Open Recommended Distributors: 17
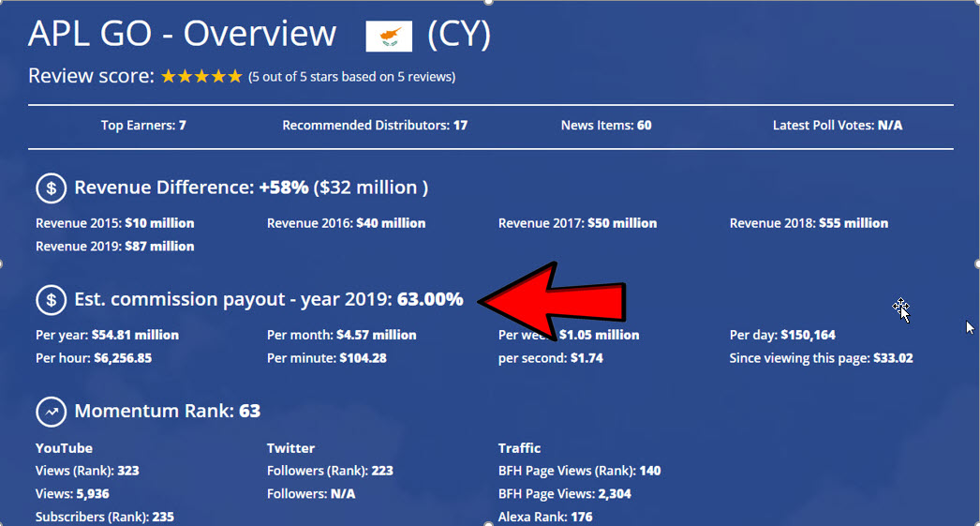The width and height of the screenshot is (980, 526). click(375, 125)
